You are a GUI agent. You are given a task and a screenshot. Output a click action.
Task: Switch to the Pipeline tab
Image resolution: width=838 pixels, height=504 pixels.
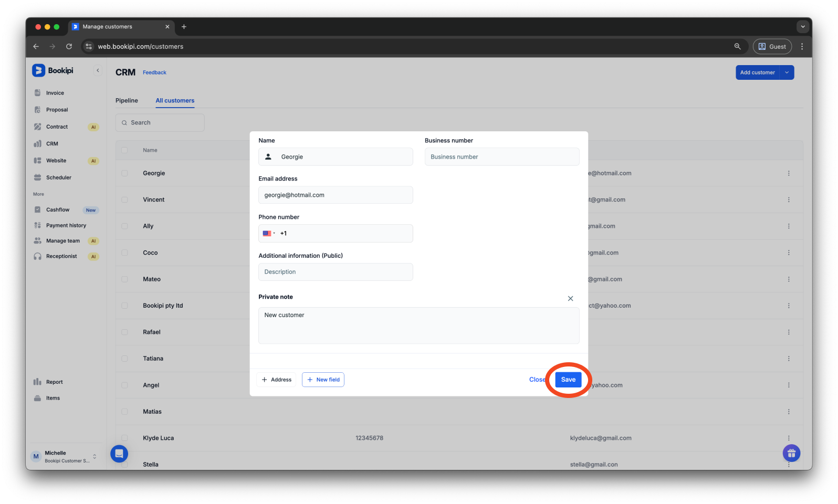pyautogui.click(x=127, y=100)
